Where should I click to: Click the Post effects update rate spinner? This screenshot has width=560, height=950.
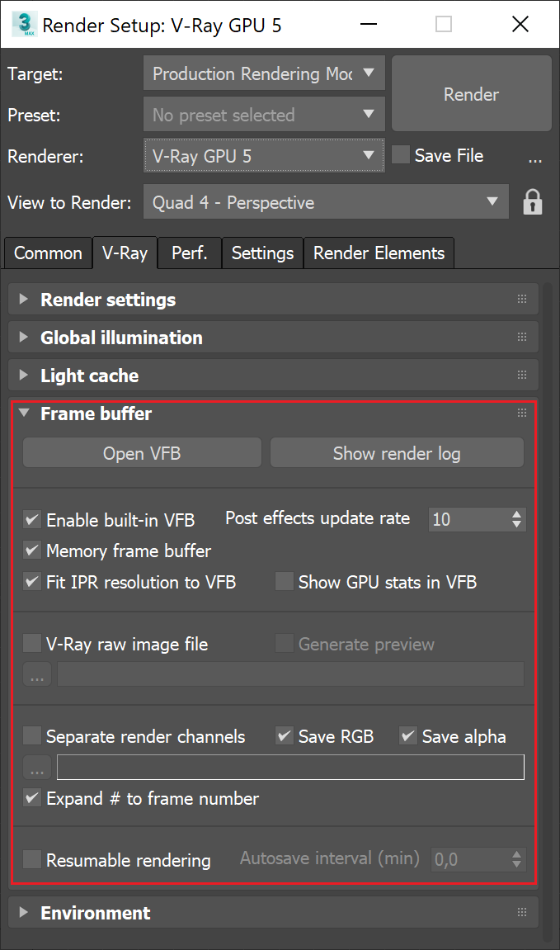517,519
